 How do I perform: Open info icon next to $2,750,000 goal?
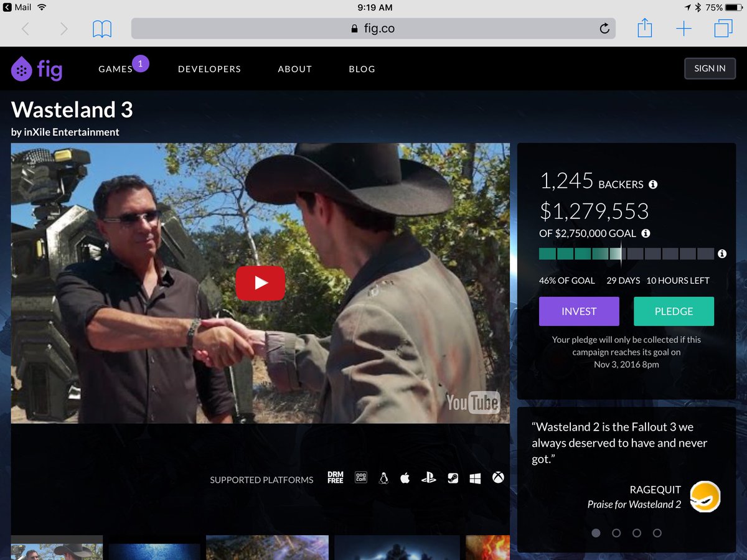(646, 233)
